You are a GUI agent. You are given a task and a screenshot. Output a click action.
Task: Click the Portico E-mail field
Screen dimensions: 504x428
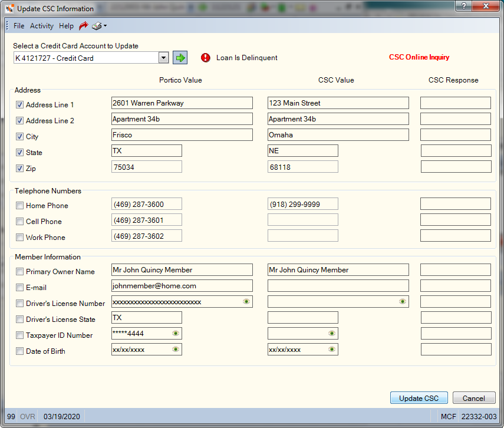182,285
